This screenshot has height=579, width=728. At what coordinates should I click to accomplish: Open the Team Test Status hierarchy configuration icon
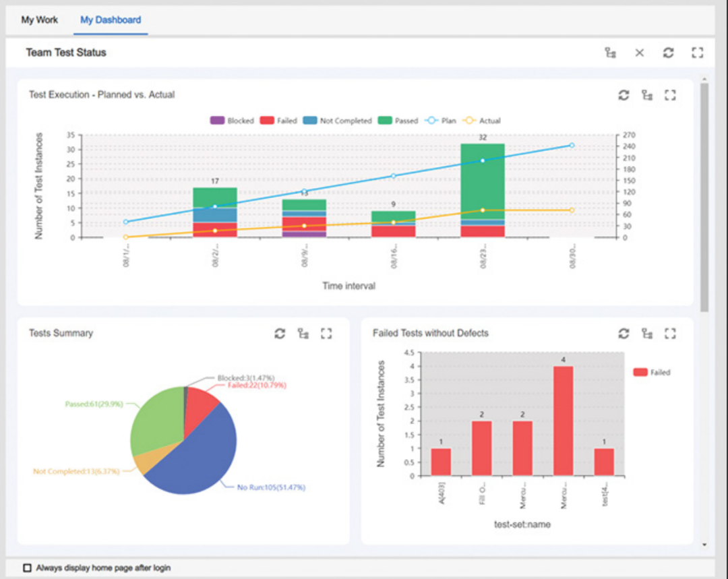click(x=611, y=53)
